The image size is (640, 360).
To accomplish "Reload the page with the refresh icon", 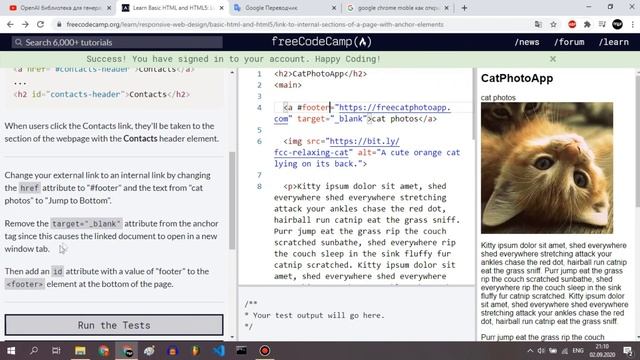I will pyautogui.click(x=40, y=24).
